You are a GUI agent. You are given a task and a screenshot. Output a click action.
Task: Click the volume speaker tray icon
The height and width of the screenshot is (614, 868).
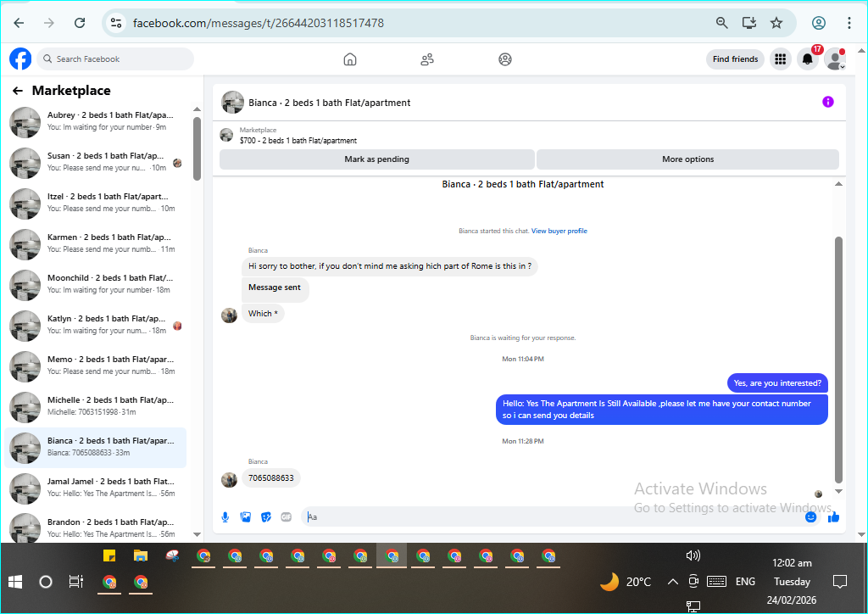[x=693, y=555]
